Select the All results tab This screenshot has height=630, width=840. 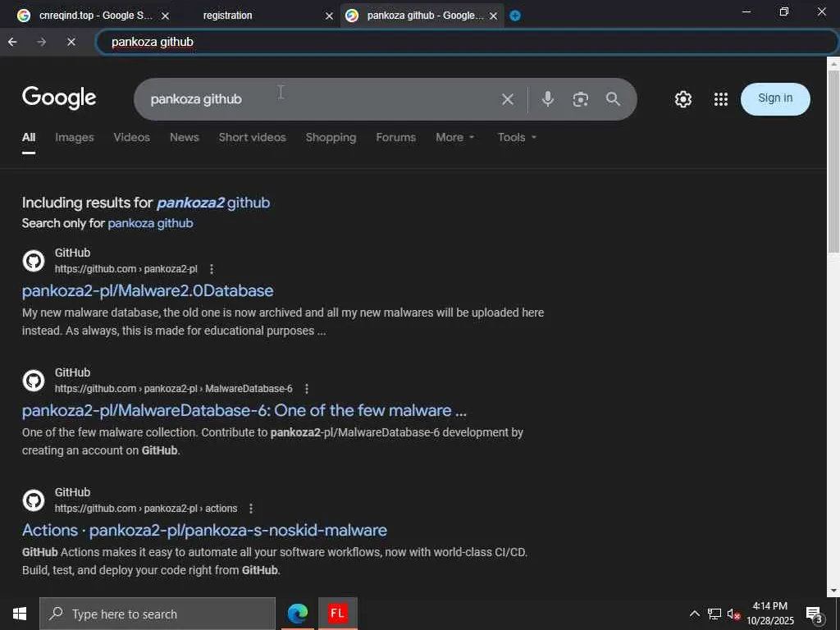29,138
